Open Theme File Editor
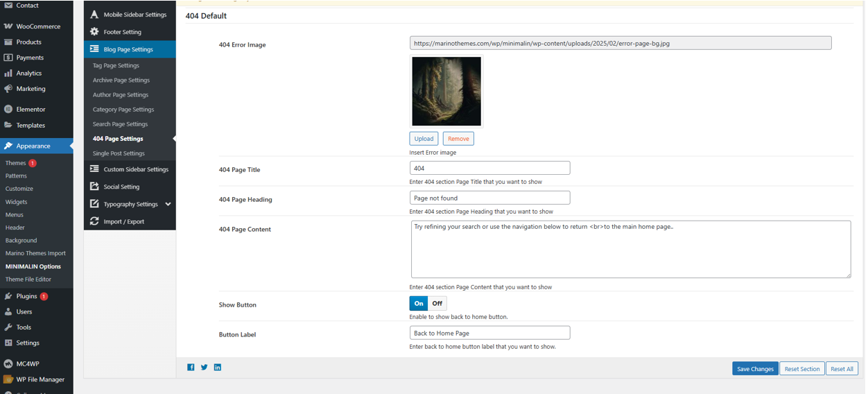The image size is (868, 394). tap(28, 280)
